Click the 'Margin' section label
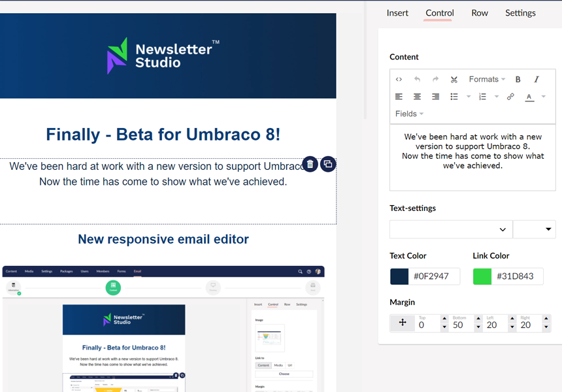The image size is (562, 392). (x=402, y=302)
